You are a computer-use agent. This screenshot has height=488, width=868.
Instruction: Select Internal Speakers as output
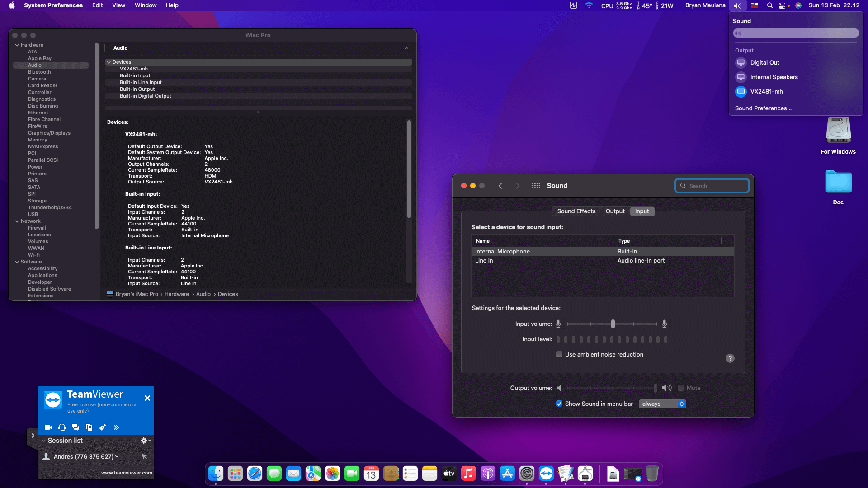tap(796, 77)
